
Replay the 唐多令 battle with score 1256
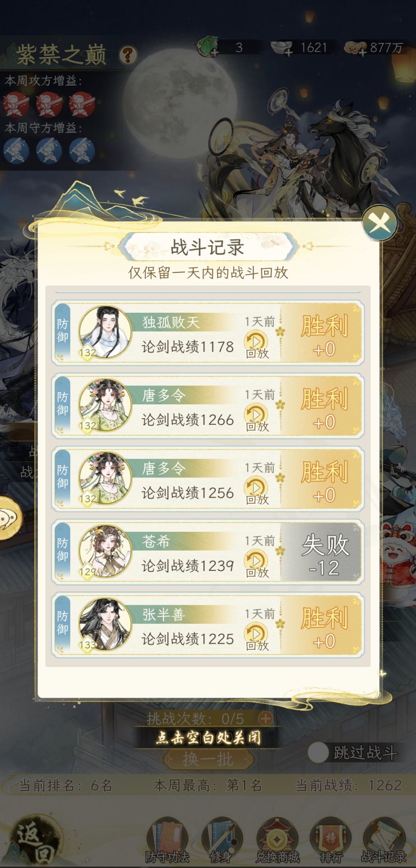(257, 491)
